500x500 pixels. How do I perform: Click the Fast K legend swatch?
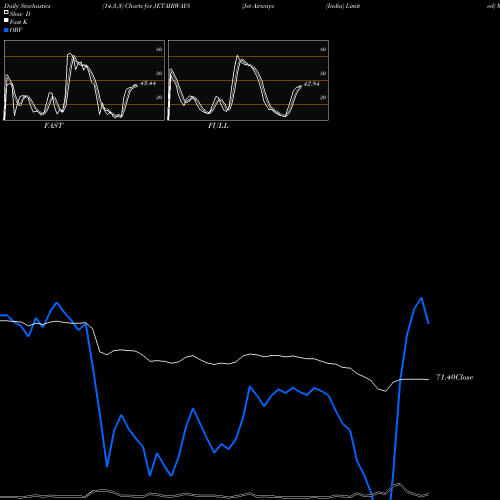point(6,20)
